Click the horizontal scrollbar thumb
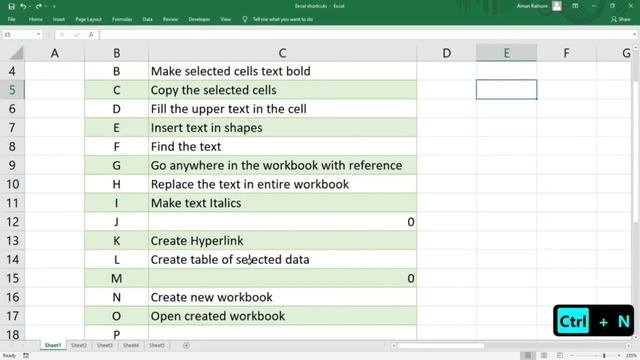The height and width of the screenshot is (360, 640). click(441, 346)
